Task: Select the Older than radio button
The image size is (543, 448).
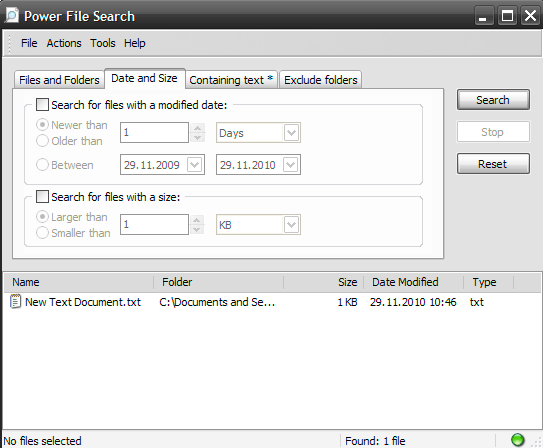Action: (42, 141)
